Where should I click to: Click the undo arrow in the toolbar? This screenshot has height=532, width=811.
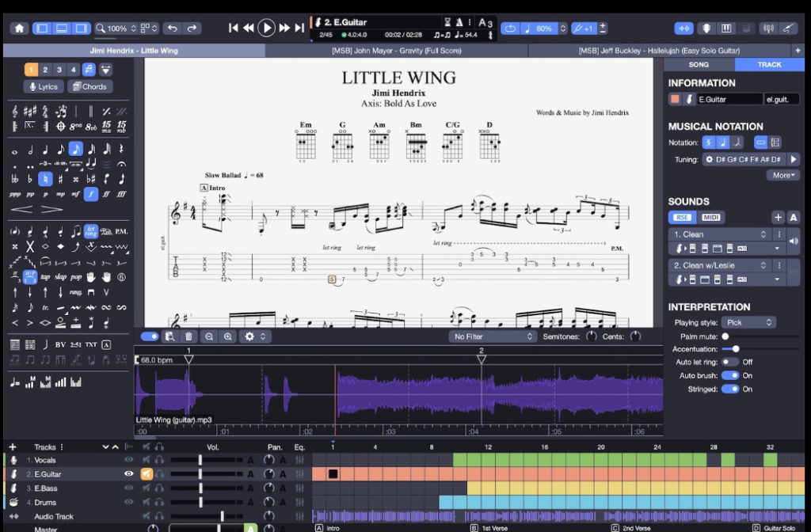(173, 28)
